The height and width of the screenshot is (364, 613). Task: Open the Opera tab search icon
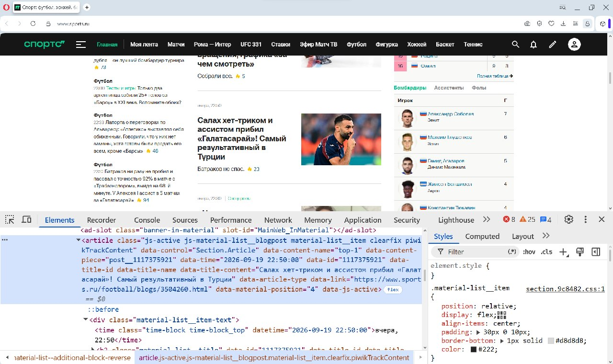[563, 7]
